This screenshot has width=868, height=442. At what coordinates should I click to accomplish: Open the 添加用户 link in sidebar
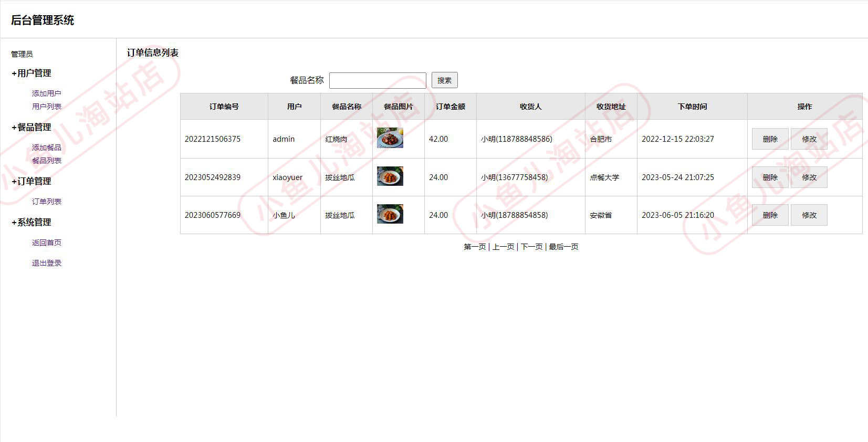pyautogui.click(x=46, y=93)
